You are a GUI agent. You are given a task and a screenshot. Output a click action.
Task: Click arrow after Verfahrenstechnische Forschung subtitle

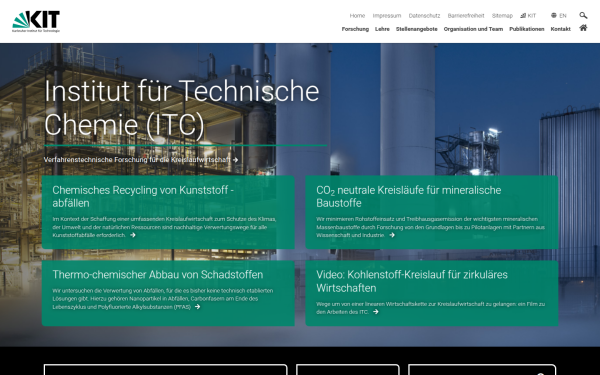click(235, 160)
